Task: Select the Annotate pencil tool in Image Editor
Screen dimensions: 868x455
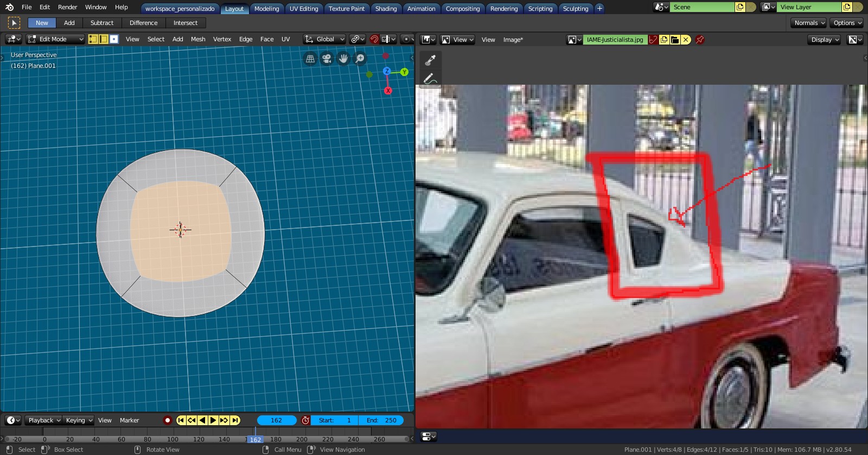Action: click(430, 79)
